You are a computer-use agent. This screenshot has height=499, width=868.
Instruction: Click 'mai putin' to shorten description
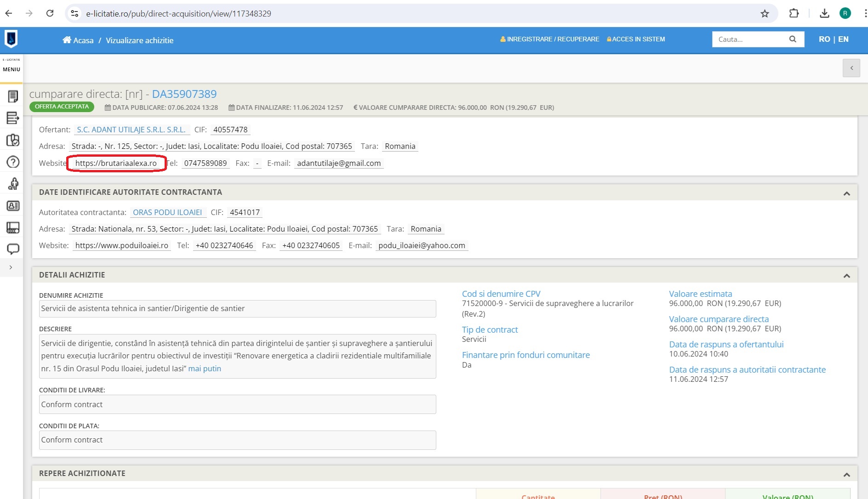coord(205,369)
